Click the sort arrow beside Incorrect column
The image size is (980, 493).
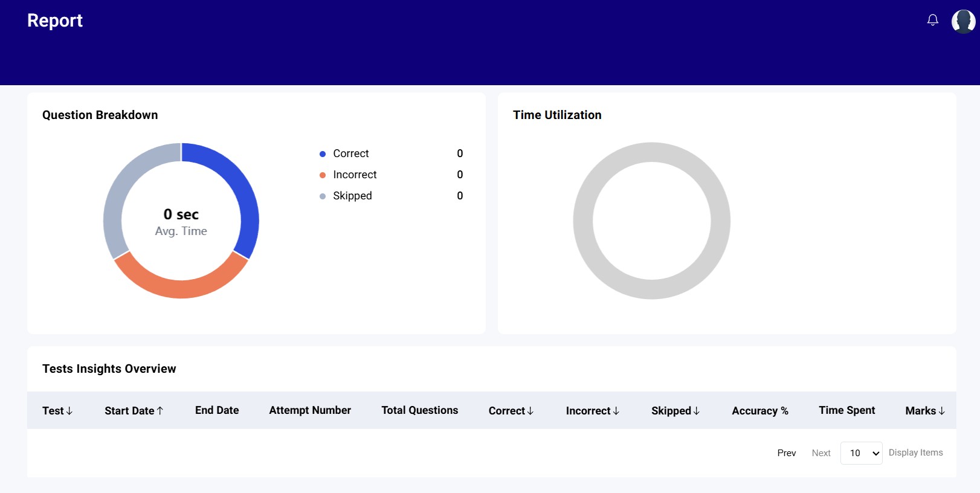(x=616, y=411)
